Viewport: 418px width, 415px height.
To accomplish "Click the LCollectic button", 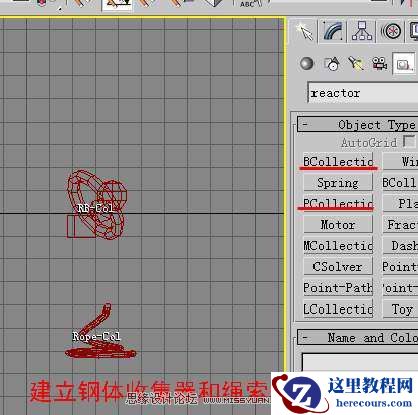I will [338, 309].
